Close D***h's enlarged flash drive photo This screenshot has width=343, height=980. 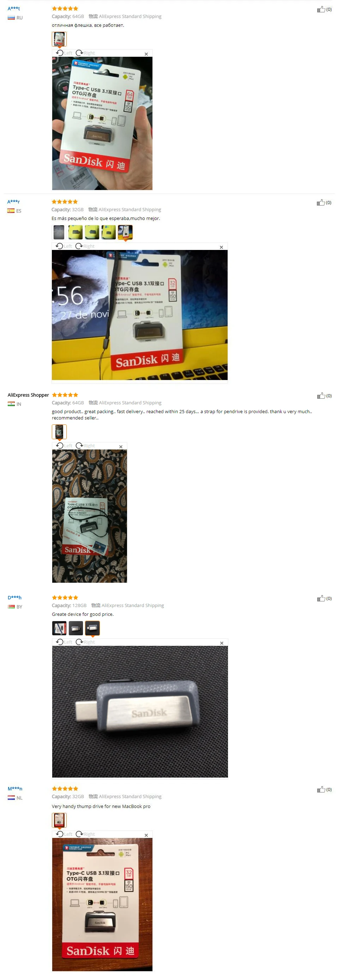coord(222,643)
